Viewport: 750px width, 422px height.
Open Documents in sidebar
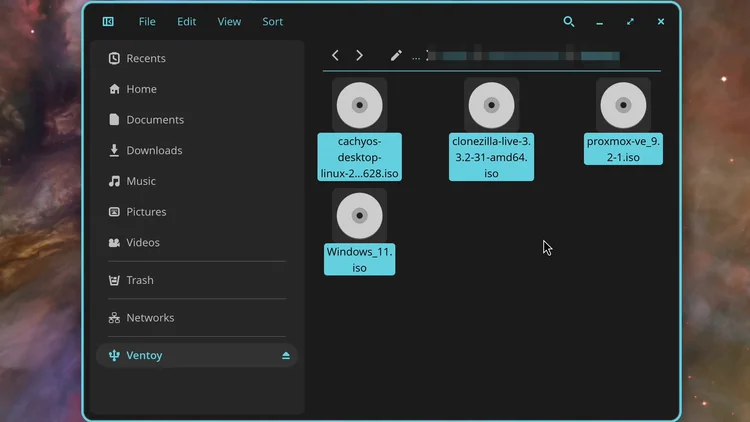(197, 120)
